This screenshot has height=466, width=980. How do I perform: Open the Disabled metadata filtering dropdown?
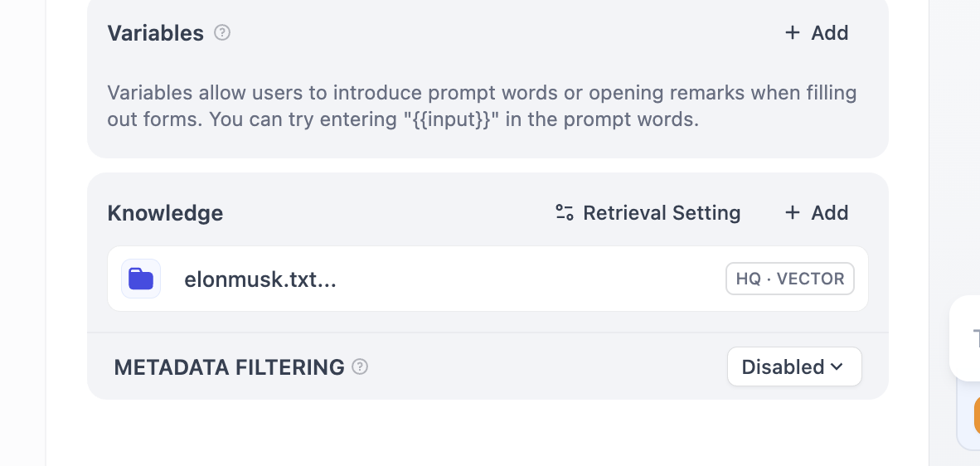[793, 366]
